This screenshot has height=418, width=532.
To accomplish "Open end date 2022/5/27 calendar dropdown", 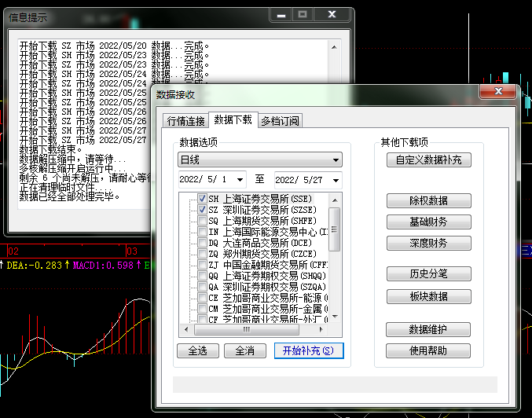I will point(336,180).
